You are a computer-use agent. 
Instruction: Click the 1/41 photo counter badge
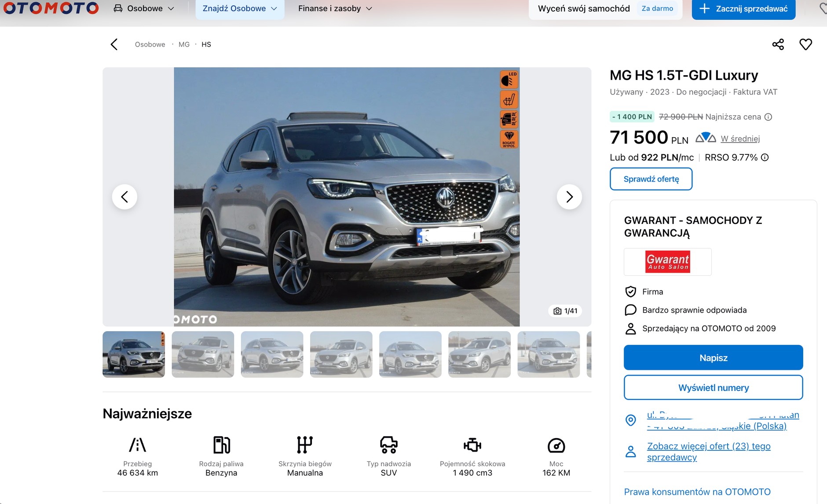565,311
